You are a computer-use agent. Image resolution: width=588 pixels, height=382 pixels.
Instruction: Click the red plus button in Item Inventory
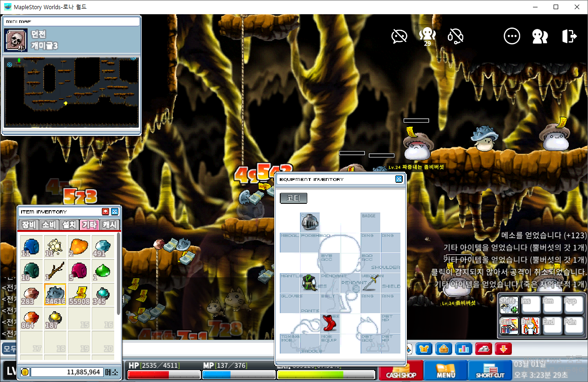tap(105, 212)
